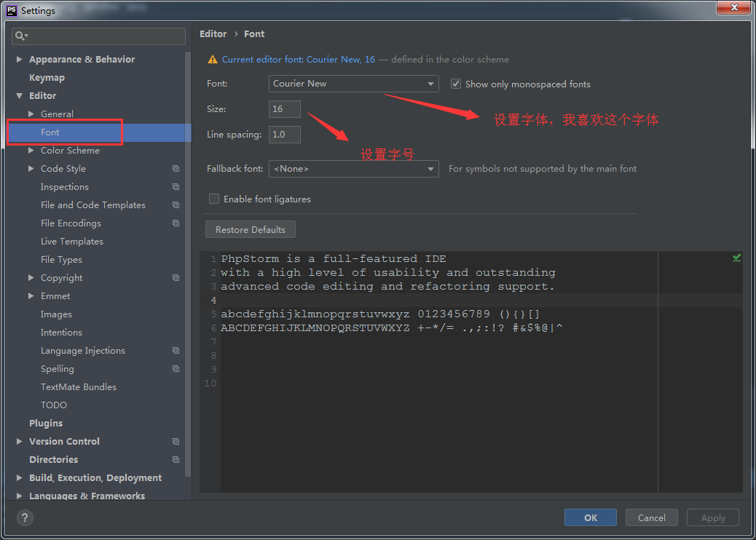Expand the Color Scheme node
Viewport: 756px width, 540px height.
(31, 151)
